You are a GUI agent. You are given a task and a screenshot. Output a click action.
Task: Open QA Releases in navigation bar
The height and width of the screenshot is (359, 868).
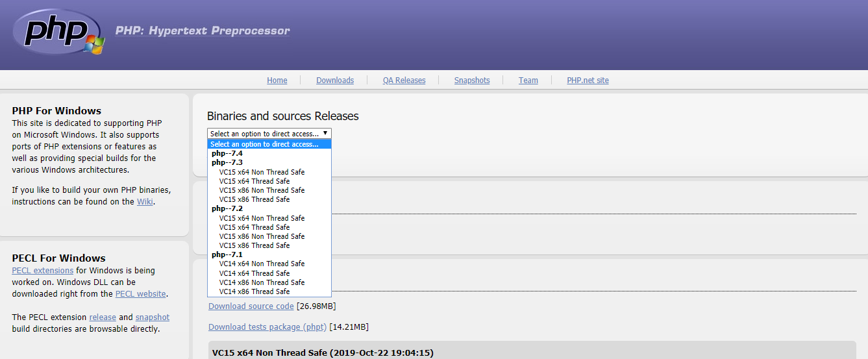[404, 80]
